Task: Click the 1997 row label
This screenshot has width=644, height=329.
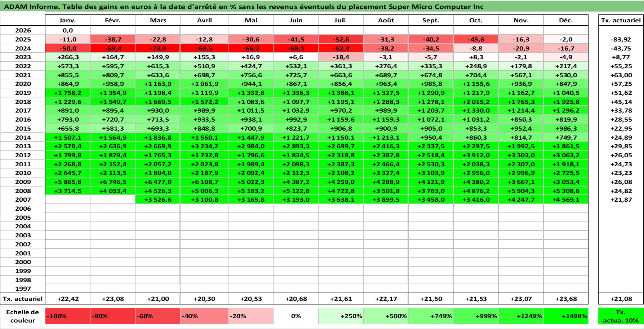Action: (x=23, y=289)
